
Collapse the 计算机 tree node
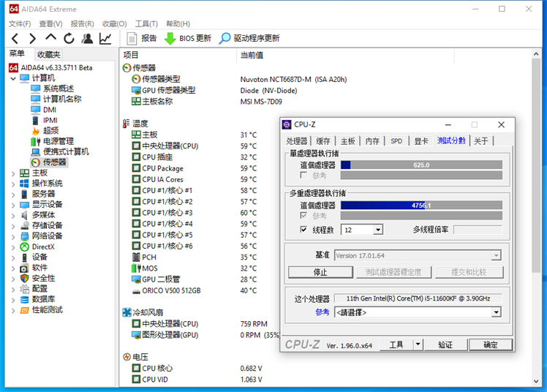click(x=13, y=78)
